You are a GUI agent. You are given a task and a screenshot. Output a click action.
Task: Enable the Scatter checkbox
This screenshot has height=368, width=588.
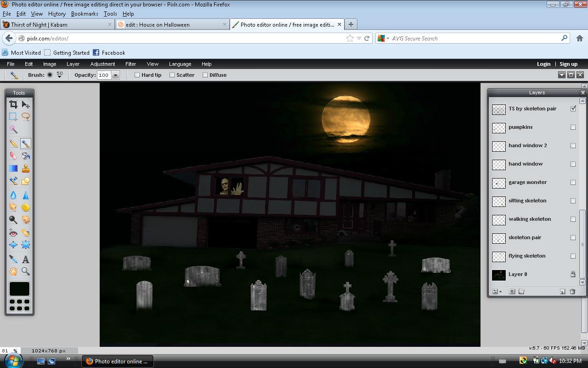point(172,75)
